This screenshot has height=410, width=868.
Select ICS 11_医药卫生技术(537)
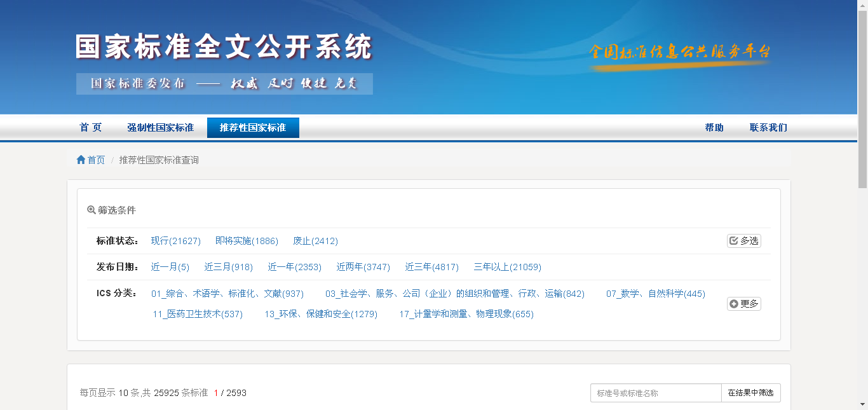pos(198,314)
